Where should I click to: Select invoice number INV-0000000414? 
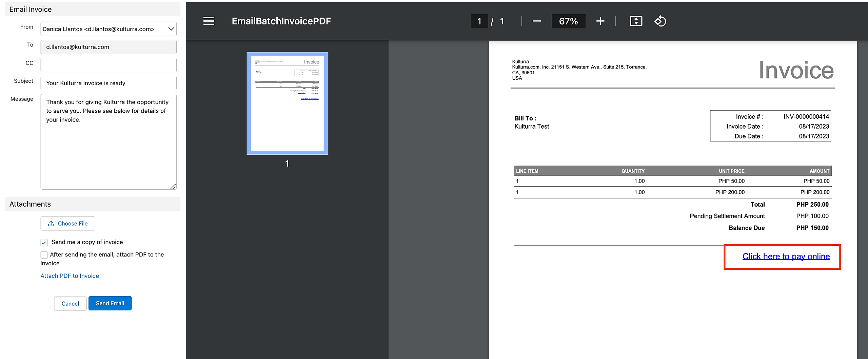click(x=806, y=117)
